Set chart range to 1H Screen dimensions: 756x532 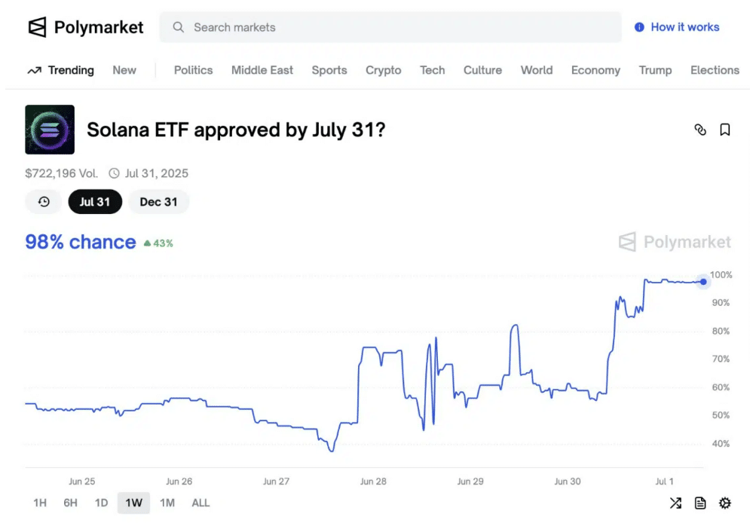40,503
